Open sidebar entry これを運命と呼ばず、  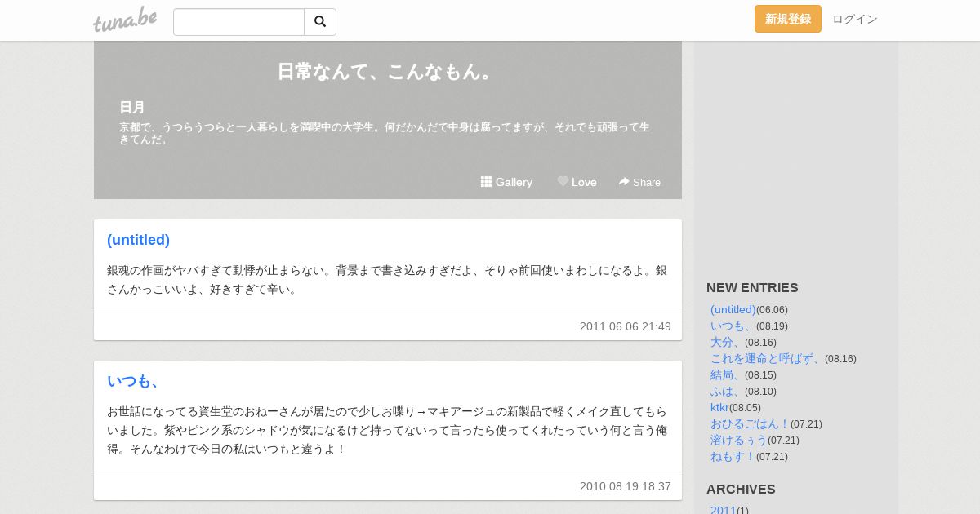(x=768, y=359)
